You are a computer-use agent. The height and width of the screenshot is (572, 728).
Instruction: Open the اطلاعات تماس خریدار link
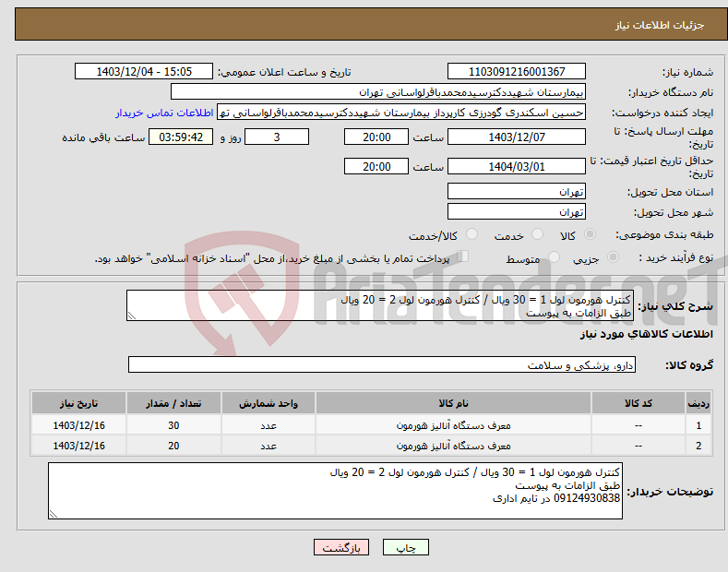pos(164,113)
